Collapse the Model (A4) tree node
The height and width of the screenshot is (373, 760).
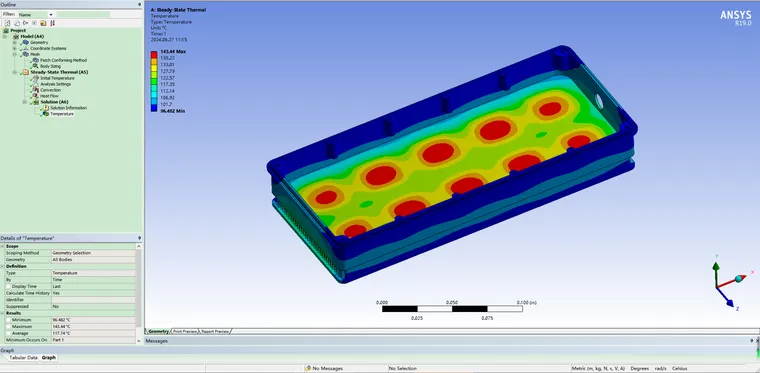[x=5, y=36]
